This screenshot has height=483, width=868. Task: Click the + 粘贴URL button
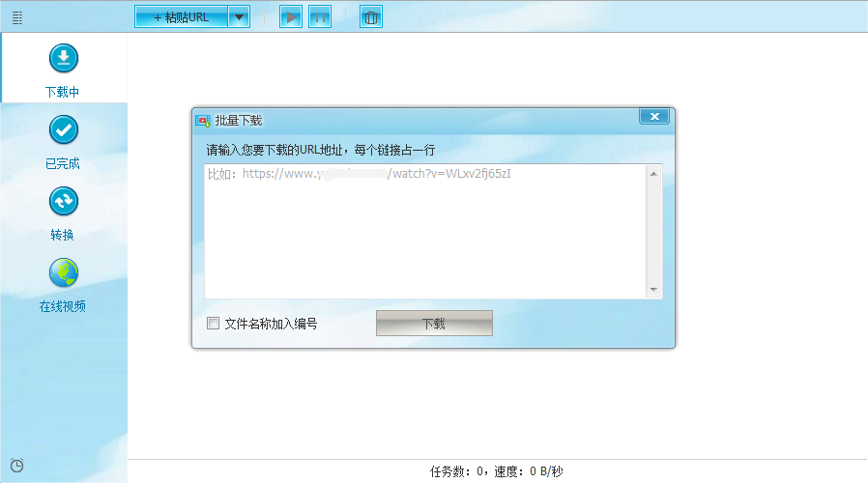click(x=181, y=17)
